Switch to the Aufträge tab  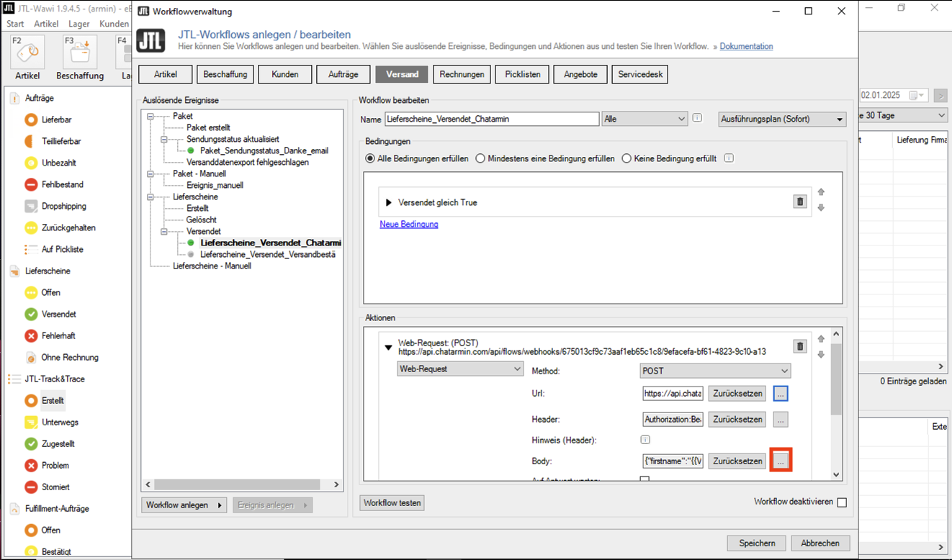(343, 74)
